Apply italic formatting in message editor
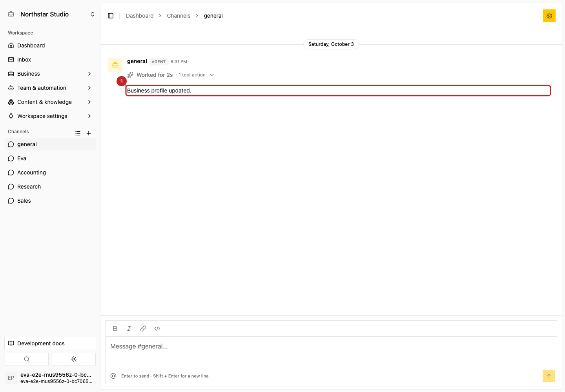Viewport: 565px width, 392px height. (129, 328)
